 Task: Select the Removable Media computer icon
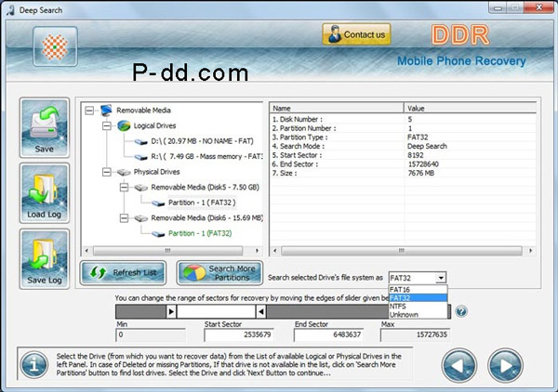106,111
